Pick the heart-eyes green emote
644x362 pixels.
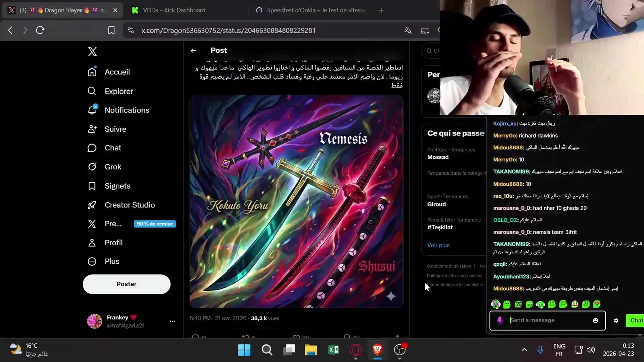(597, 304)
